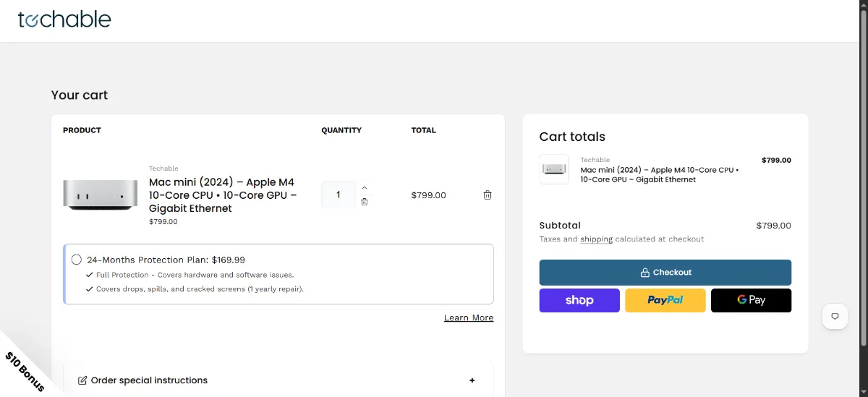The width and height of the screenshot is (868, 397).
Task: Click the QUANTITY column header
Action: 341,131
